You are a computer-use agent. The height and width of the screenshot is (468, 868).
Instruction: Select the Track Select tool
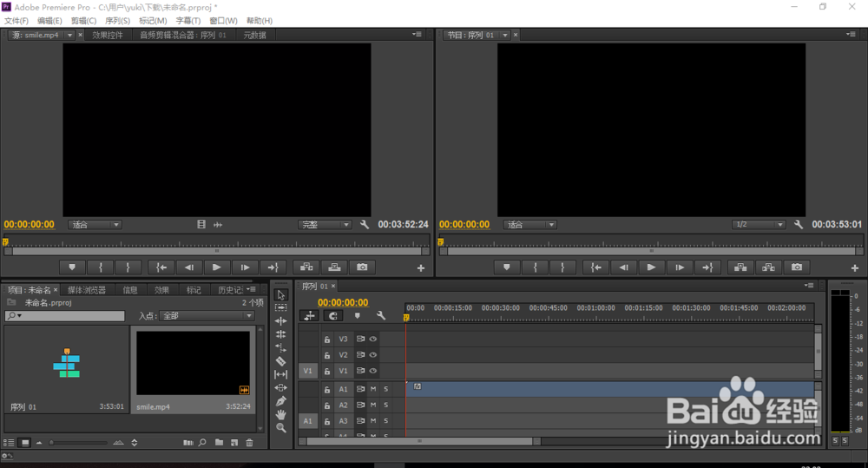click(280, 307)
